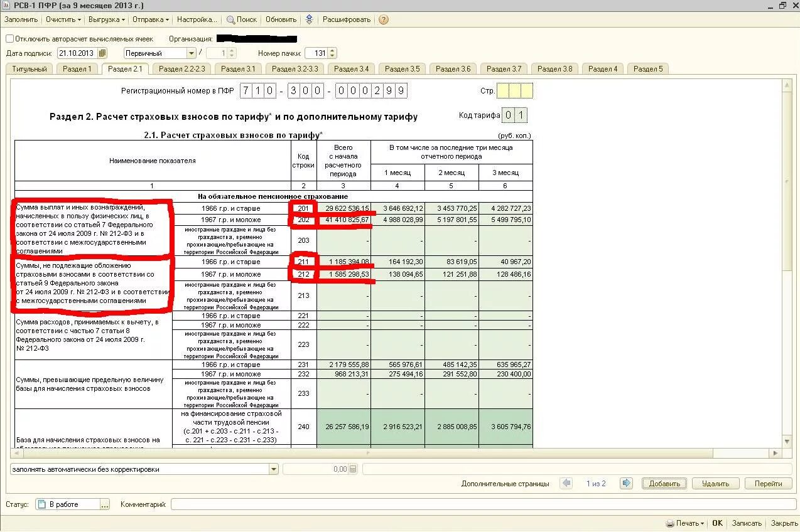
Task: Click the Закрыть button
Action: [784, 523]
